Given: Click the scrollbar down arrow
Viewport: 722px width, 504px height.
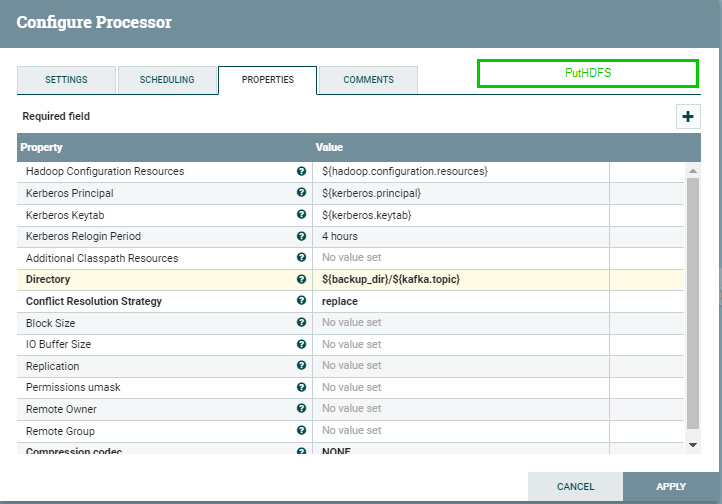Looking at the screenshot, I should tap(693, 445).
